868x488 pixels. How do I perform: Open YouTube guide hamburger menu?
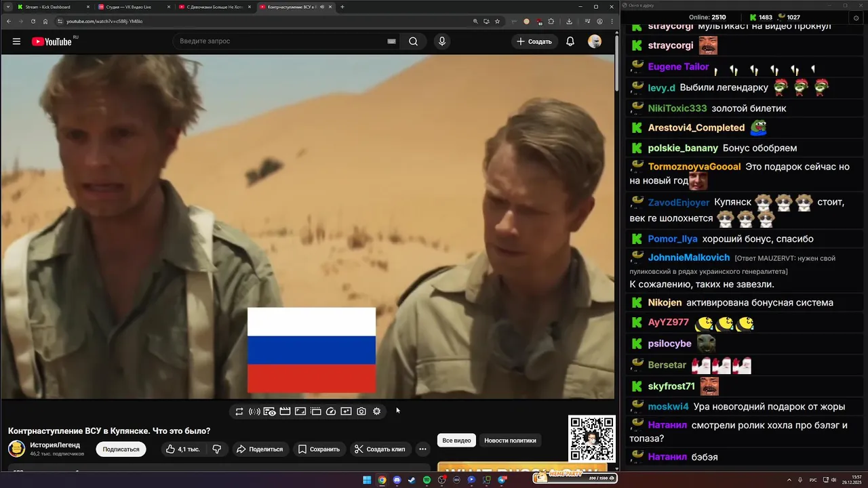[x=16, y=41]
